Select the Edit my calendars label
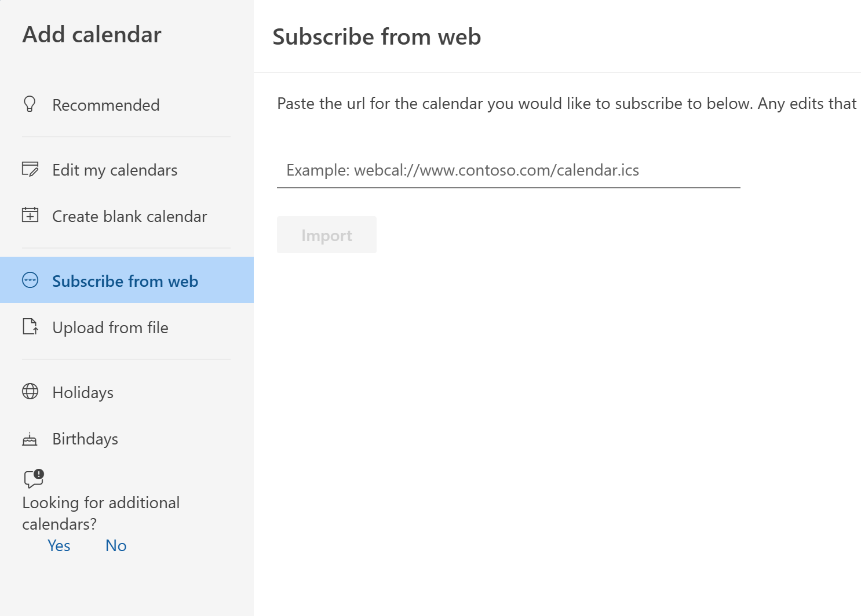Viewport: 861px width, 616px height. coord(115,170)
